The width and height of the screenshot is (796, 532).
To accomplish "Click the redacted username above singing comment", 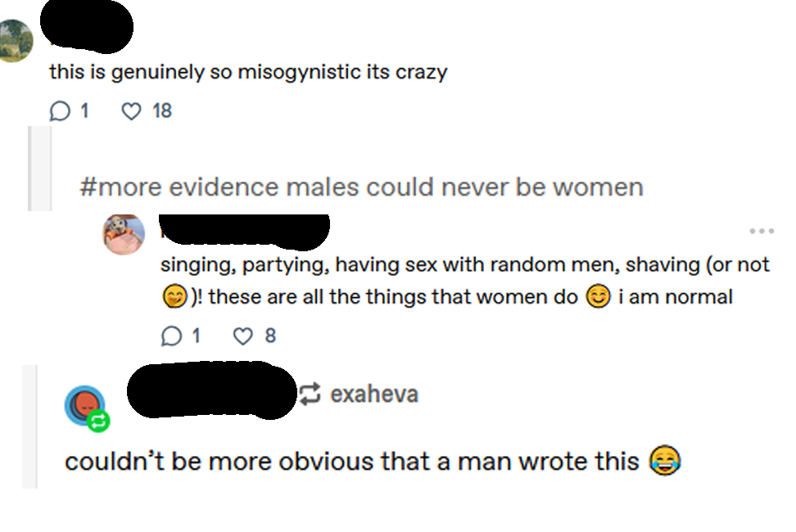I will click(x=244, y=230).
